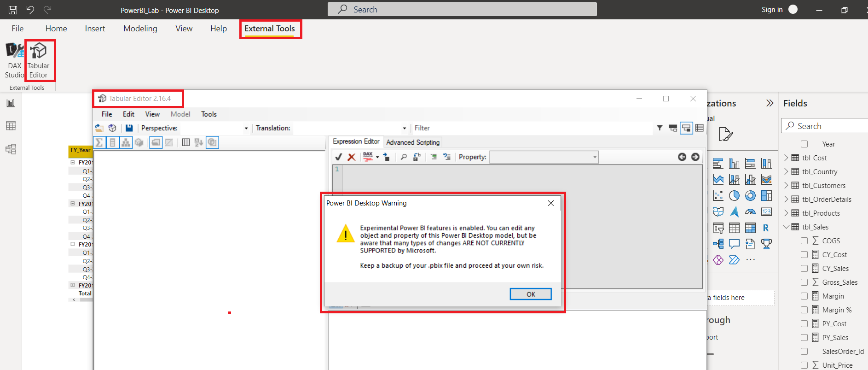Click the DAX formatter icon
Screen dimensions: 868x370
(x=368, y=157)
